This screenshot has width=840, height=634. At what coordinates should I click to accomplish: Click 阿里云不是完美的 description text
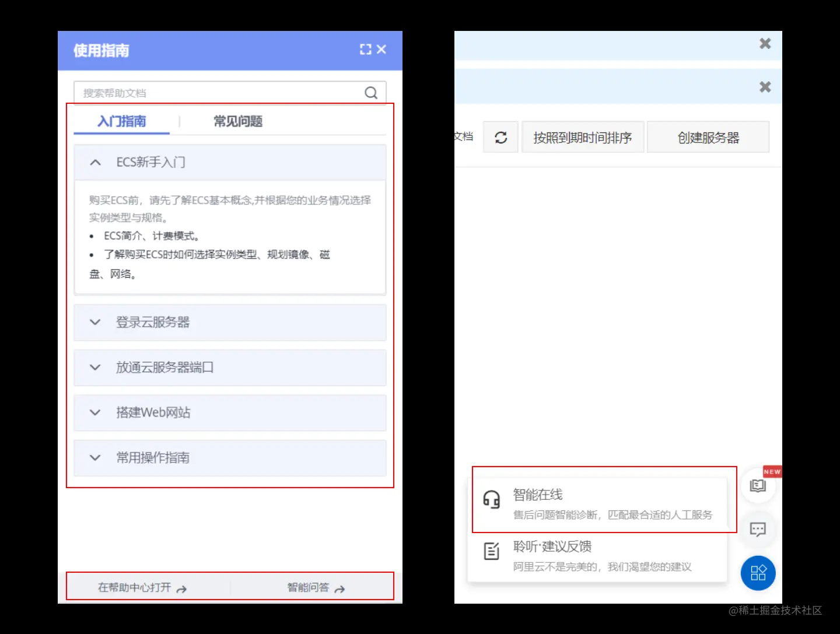(602, 566)
